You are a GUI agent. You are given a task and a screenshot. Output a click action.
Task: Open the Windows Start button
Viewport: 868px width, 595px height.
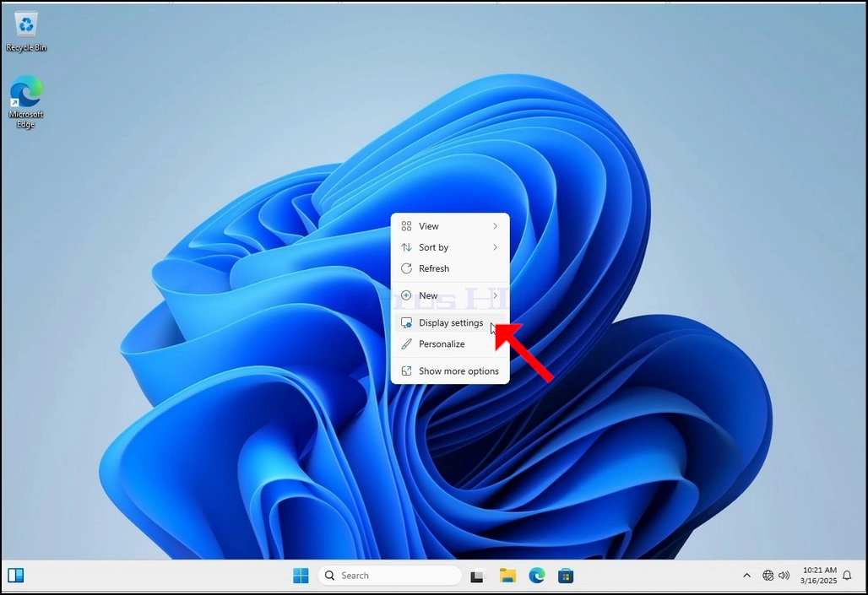point(301,576)
